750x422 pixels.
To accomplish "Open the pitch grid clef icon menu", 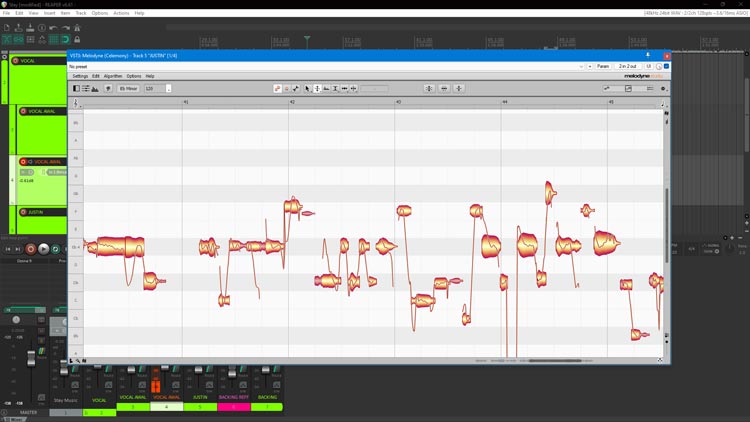I will pos(76,103).
